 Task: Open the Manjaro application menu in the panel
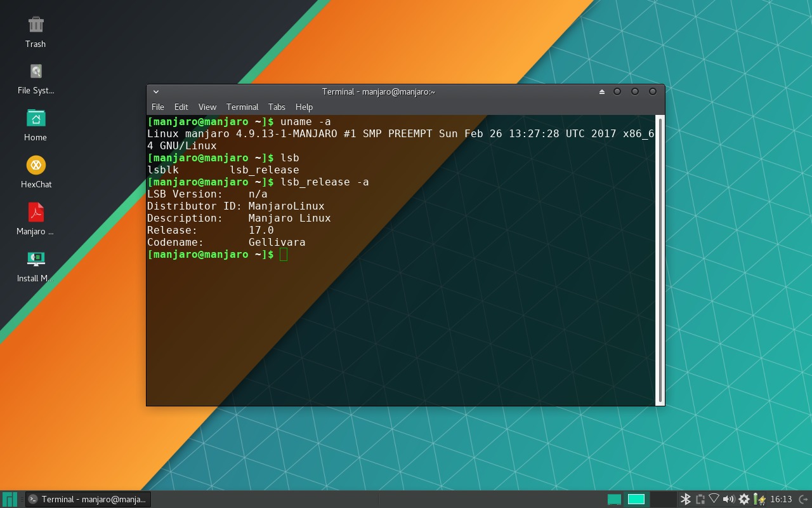tap(10, 499)
